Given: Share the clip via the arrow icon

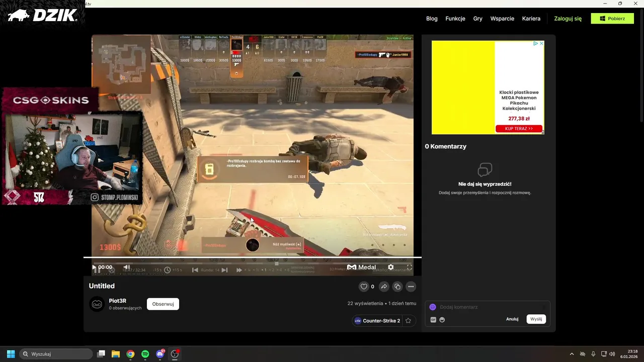Looking at the screenshot, I should 384,287.
